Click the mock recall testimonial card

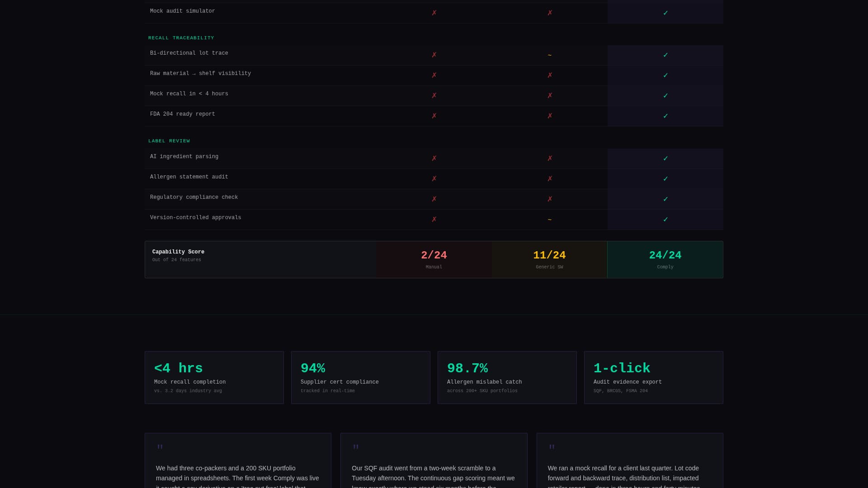[x=630, y=460]
